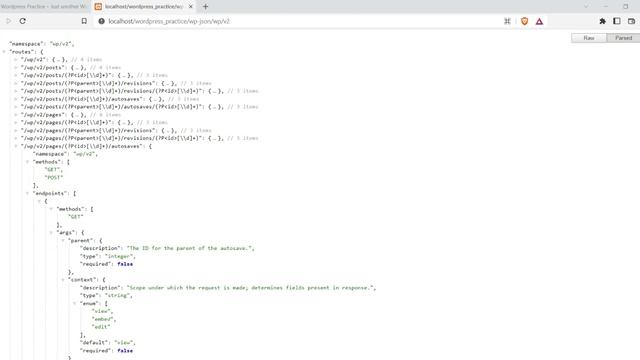Open the Brave Rewards triangle icon

(539, 21)
